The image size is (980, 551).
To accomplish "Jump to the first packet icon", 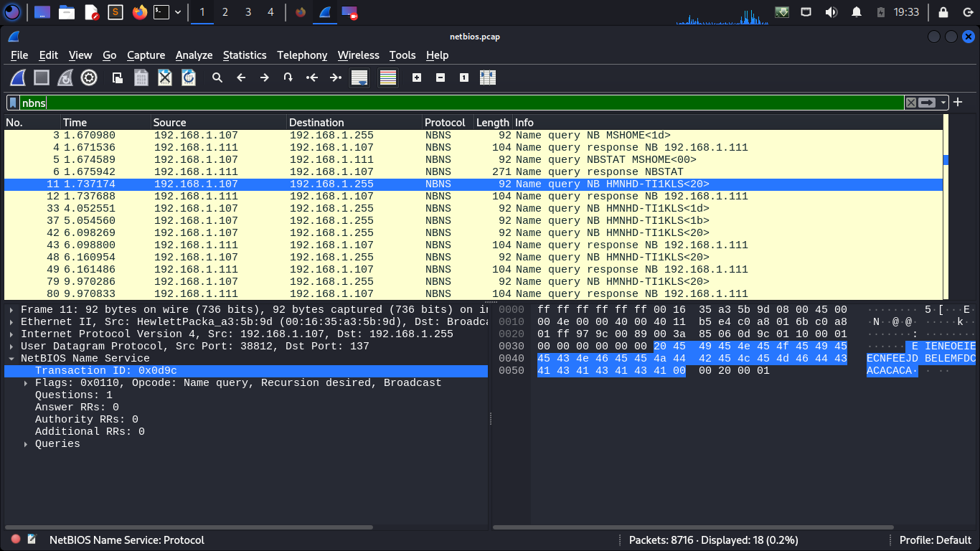I will pyautogui.click(x=312, y=77).
